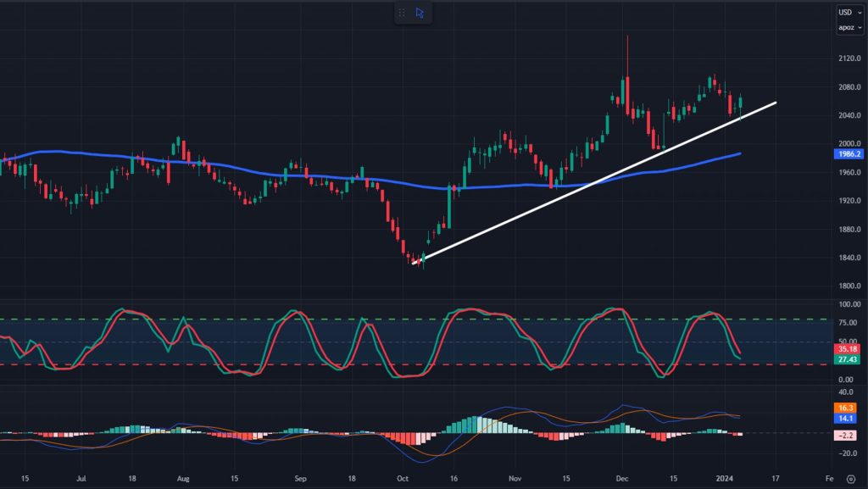
Task: Open the USD currency dropdown
Action: [848, 12]
